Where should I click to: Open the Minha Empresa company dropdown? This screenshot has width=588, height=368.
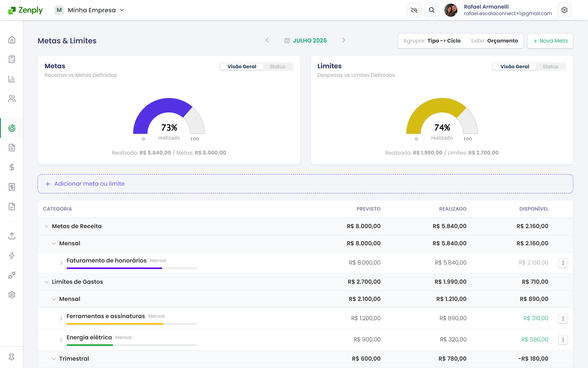[89, 10]
